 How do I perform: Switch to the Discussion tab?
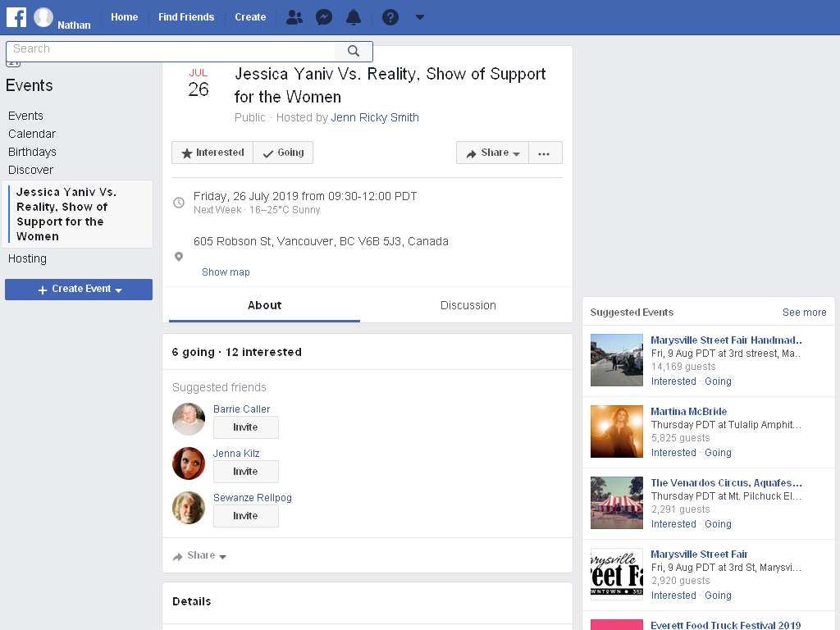(x=468, y=305)
